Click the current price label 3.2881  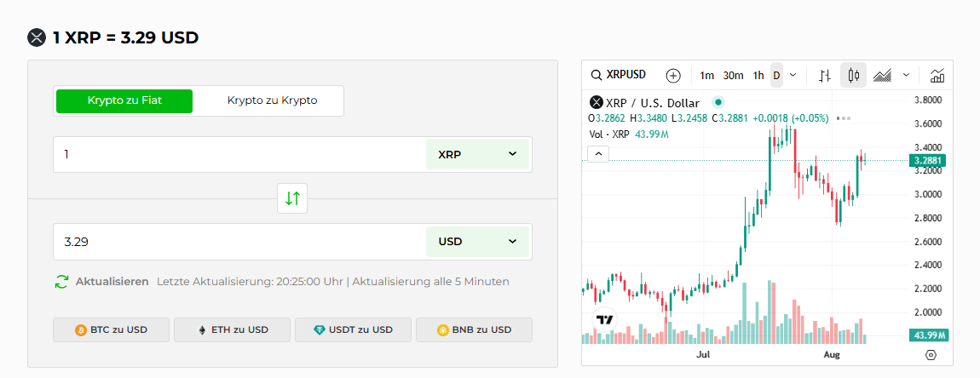click(x=927, y=161)
